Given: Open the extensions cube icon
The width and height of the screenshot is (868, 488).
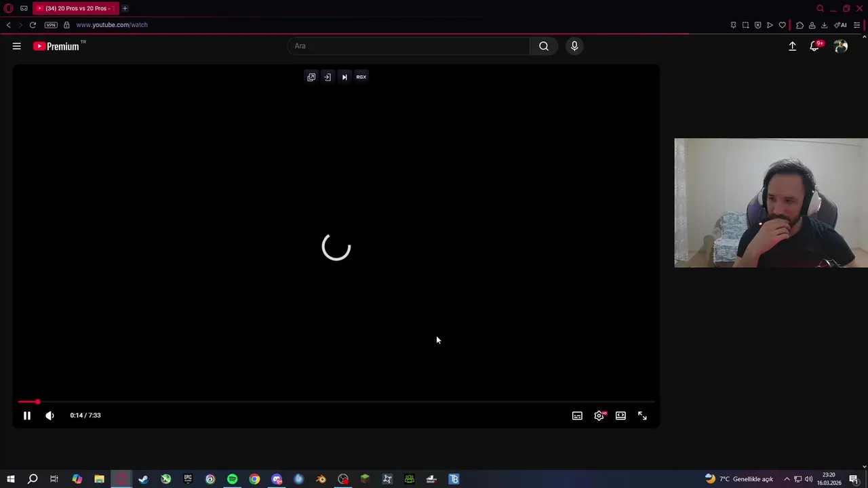Looking at the screenshot, I should [800, 25].
